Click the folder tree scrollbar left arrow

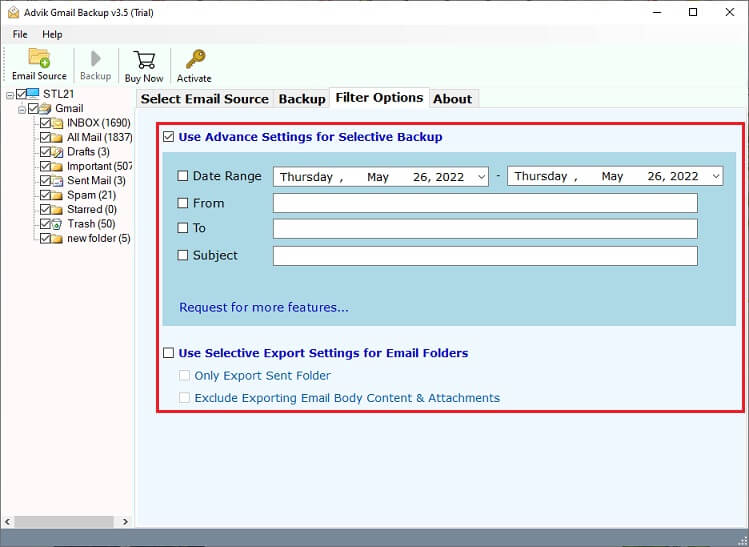pos(8,522)
